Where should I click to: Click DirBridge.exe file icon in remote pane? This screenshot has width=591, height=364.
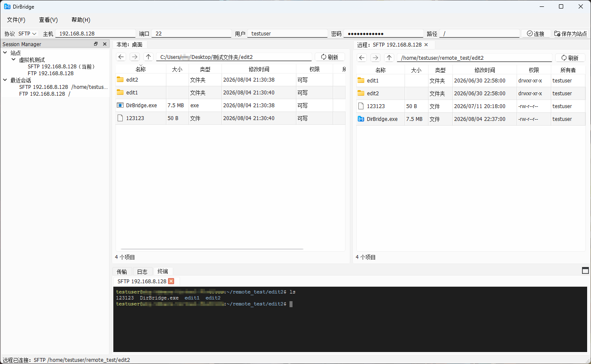pyautogui.click(x=361, y=119)
